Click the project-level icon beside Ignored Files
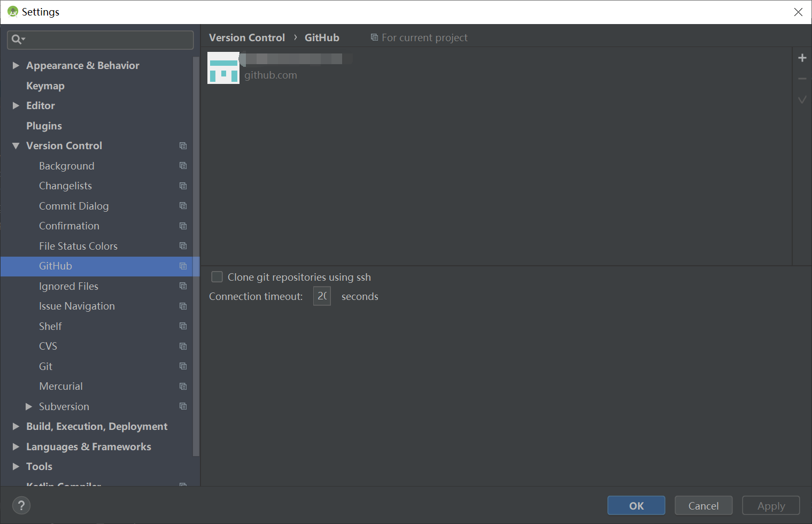This screenshot has height=524, width=812. click(183, 286)
